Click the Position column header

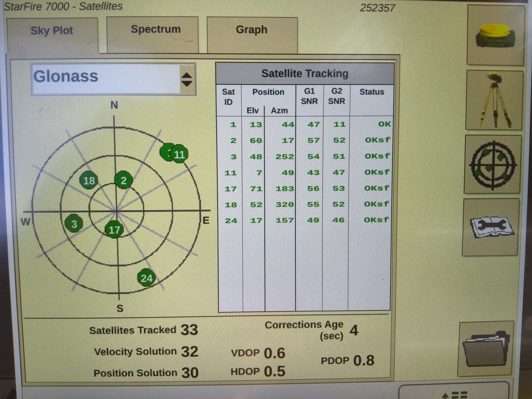coord(268,92)
